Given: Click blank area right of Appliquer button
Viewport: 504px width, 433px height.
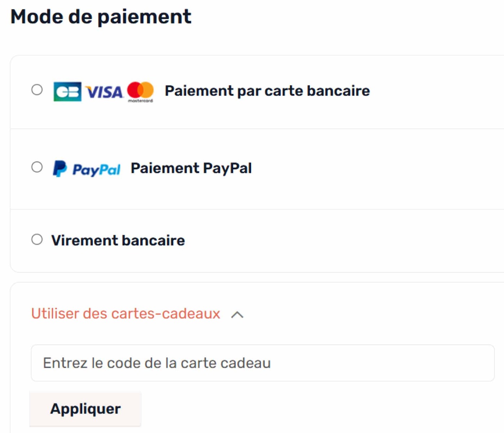Looking at the screenshot, I should coord(307,409).
